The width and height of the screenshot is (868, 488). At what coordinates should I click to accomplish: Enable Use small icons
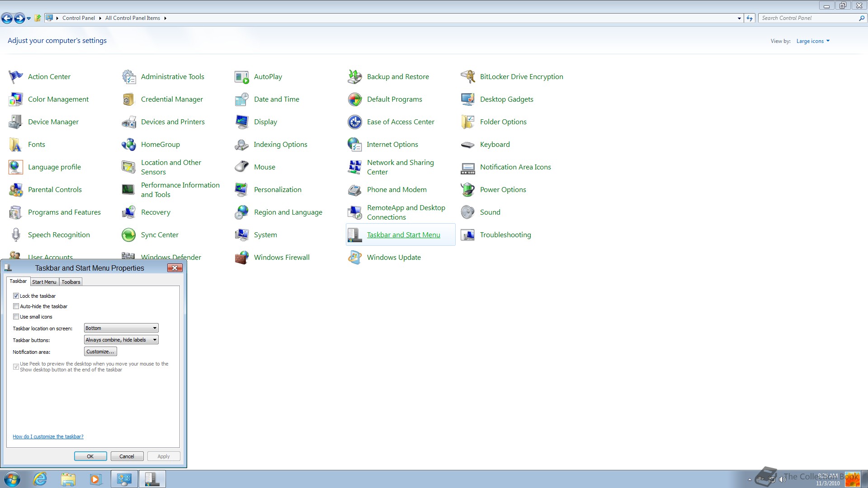[16, 316]
